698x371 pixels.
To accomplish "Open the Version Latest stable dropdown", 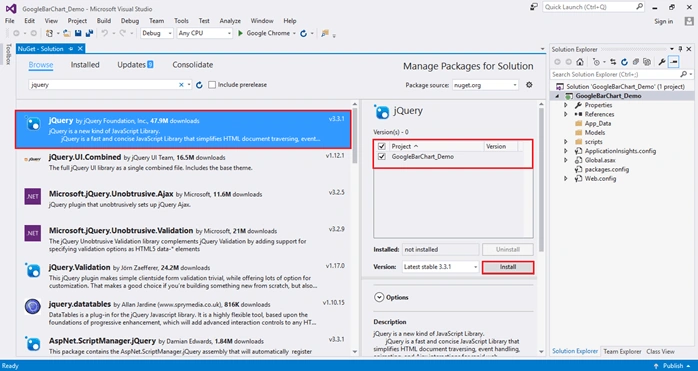I will [x=440, y=267].
